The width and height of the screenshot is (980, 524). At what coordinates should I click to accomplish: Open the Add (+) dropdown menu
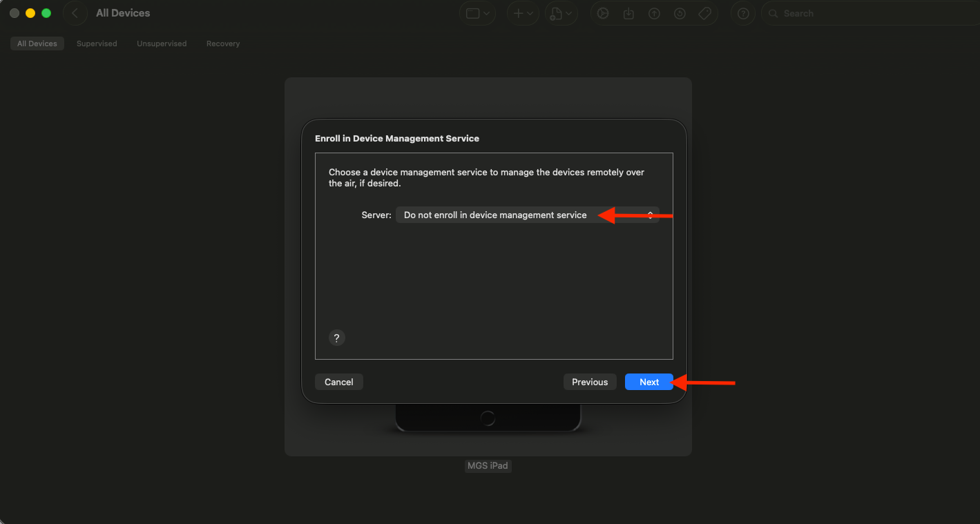pos(522,13)
